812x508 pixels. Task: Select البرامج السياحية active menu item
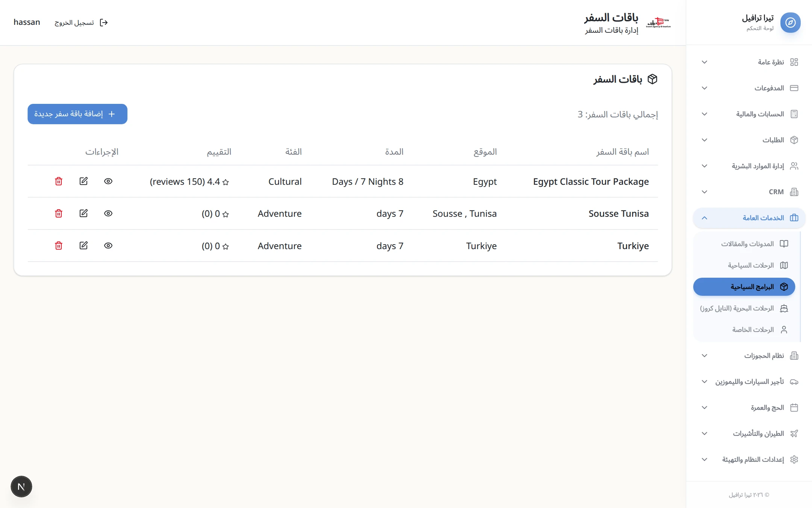pyautogui.click(x=744, y=287)
